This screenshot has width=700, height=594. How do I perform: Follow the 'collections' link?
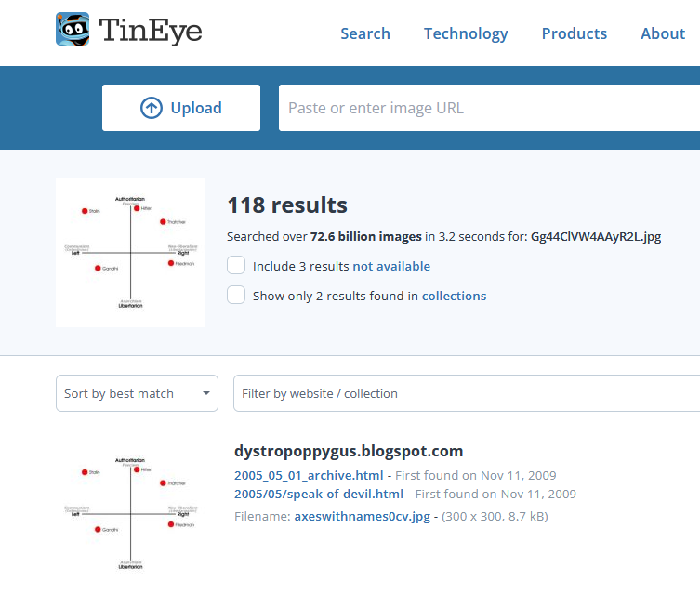454,296
